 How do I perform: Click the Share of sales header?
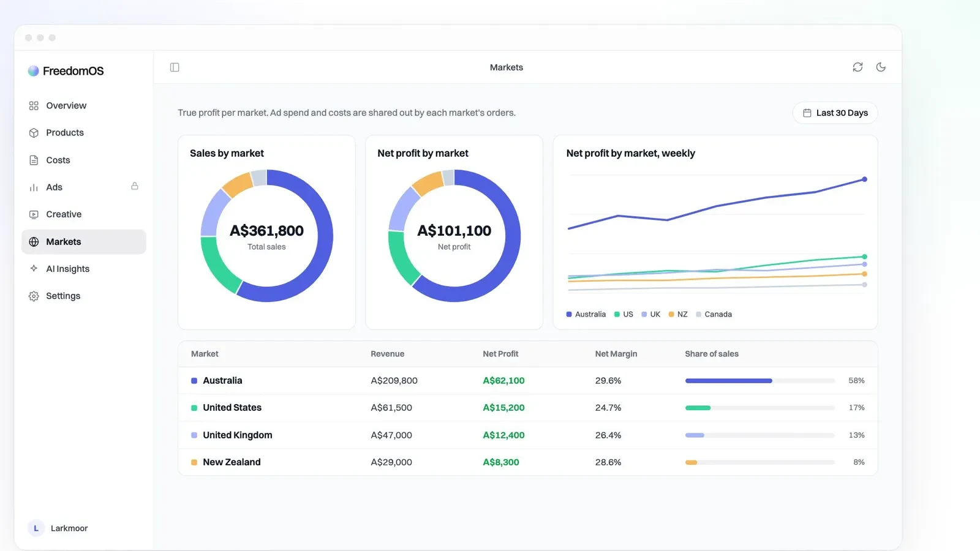[x=712, y=354]
